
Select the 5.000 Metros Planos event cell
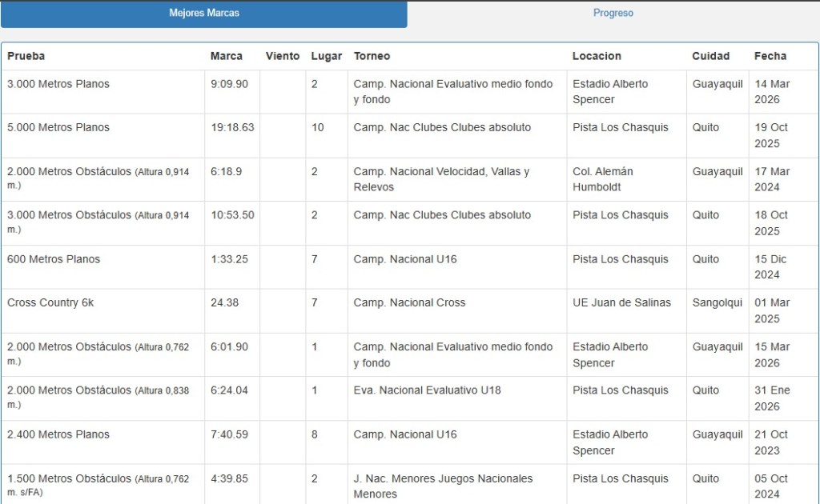pyautogui.click(x=58, y=128)
